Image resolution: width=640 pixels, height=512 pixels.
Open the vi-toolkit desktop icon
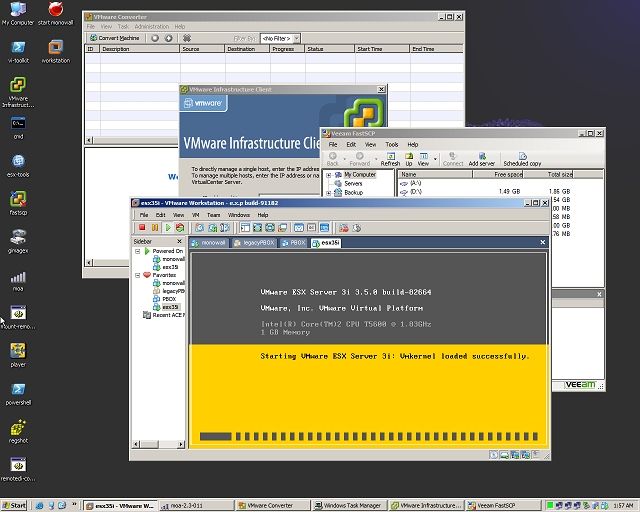click(x=18, y=52)
